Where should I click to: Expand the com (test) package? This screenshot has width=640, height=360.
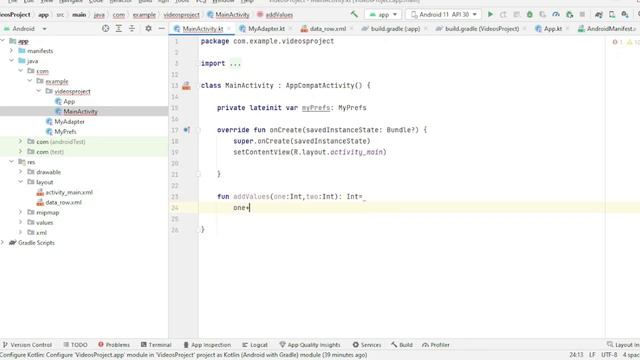(20, 151)
